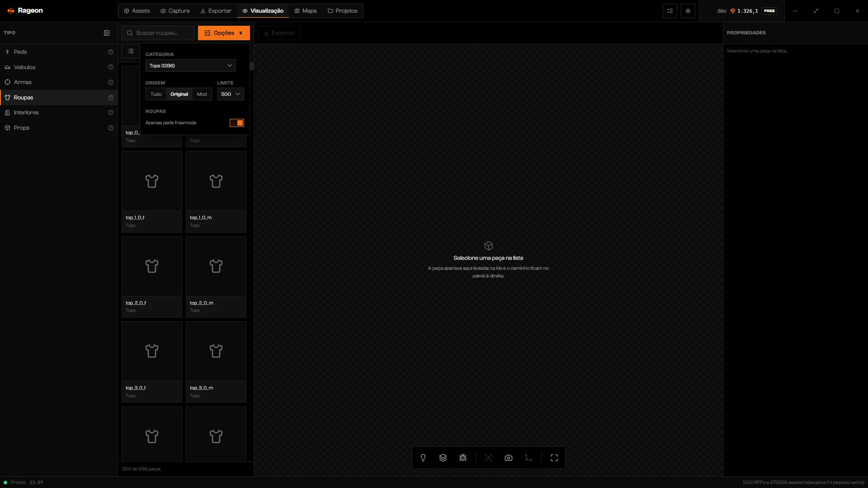Open the Projetos tab
Viewport: 868px width, 488px height.
342,11
